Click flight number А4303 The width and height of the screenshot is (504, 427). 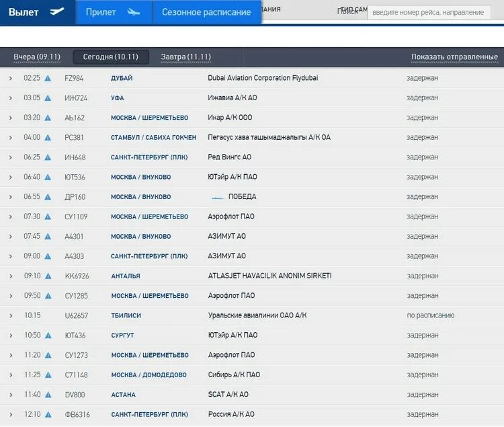(x=74, y=257)
